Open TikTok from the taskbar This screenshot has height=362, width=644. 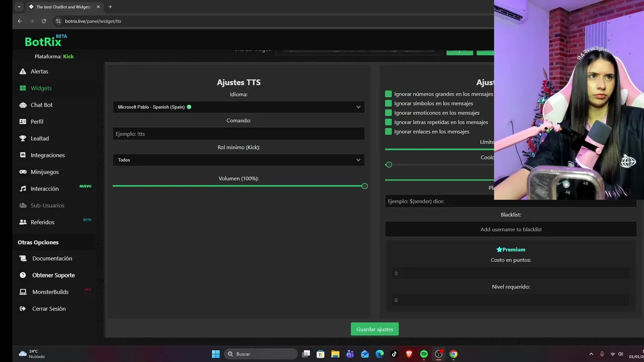394,354
